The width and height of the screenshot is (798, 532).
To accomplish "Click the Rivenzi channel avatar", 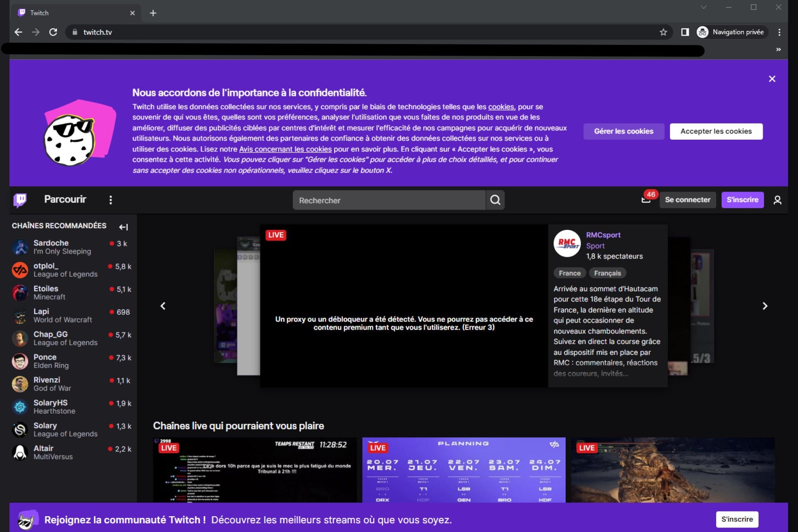I will (20, 383).
